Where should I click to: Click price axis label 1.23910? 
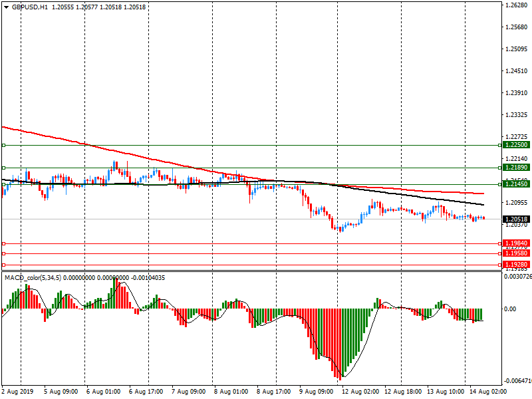point(517,93)
